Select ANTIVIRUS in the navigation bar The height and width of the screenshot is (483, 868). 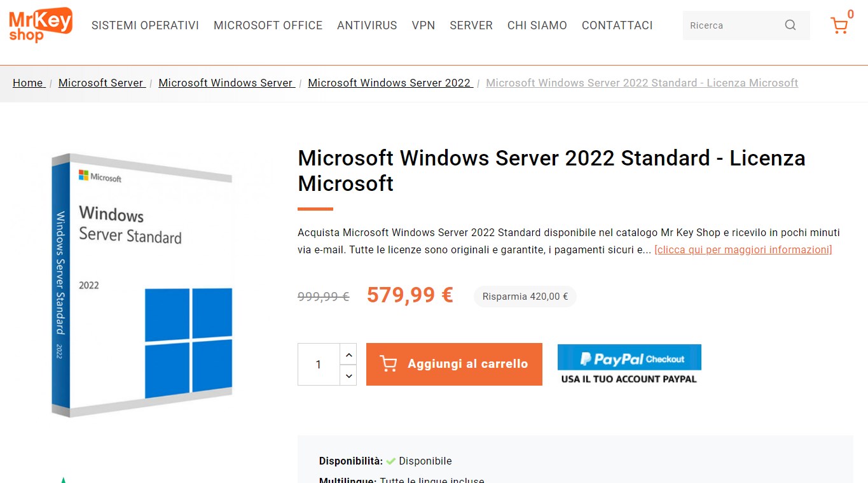pyautogui.click(x=367, y=25)
